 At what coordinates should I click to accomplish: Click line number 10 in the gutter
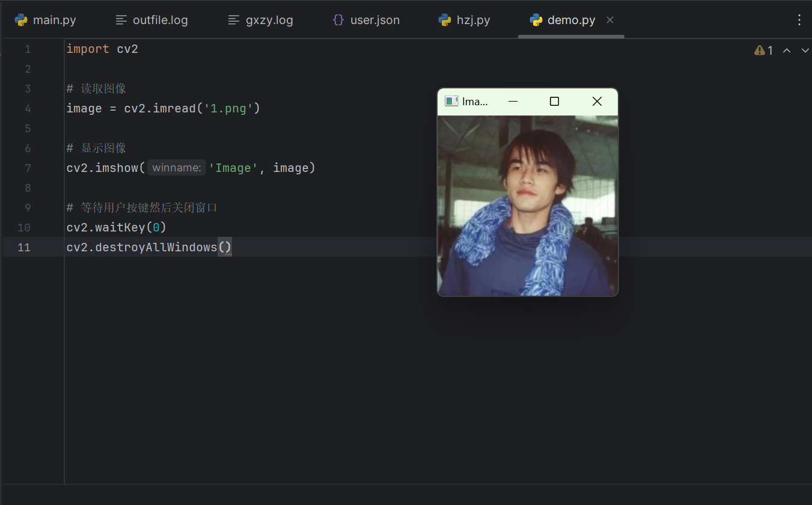pyautogui.click(x=24, y=228)
